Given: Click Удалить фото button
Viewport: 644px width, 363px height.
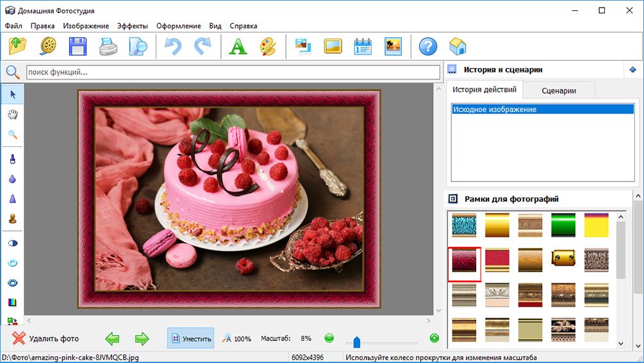Looking at the screenshot, I should [x=45, y=339].
